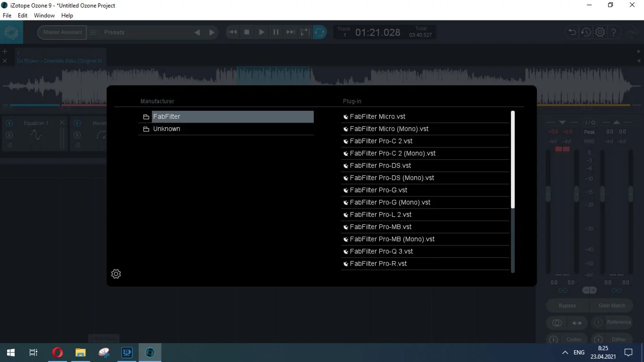This screenshot has height=362, width=644.
Task: Choose FabFilter Pro-G.vst plug-in
Action: pyautogui.click(x=425, y=190)
